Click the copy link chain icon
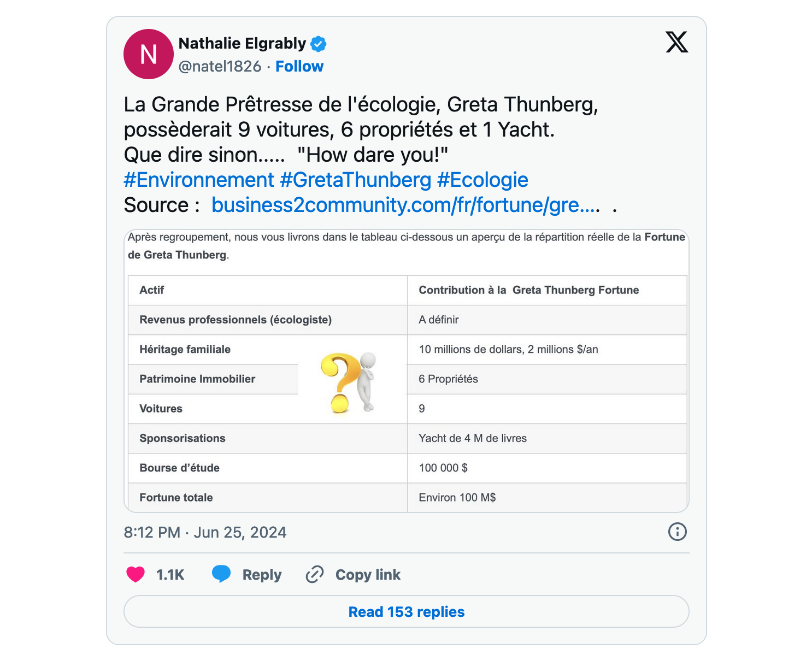This screenshot has height=660, width=812. [315, 574]
